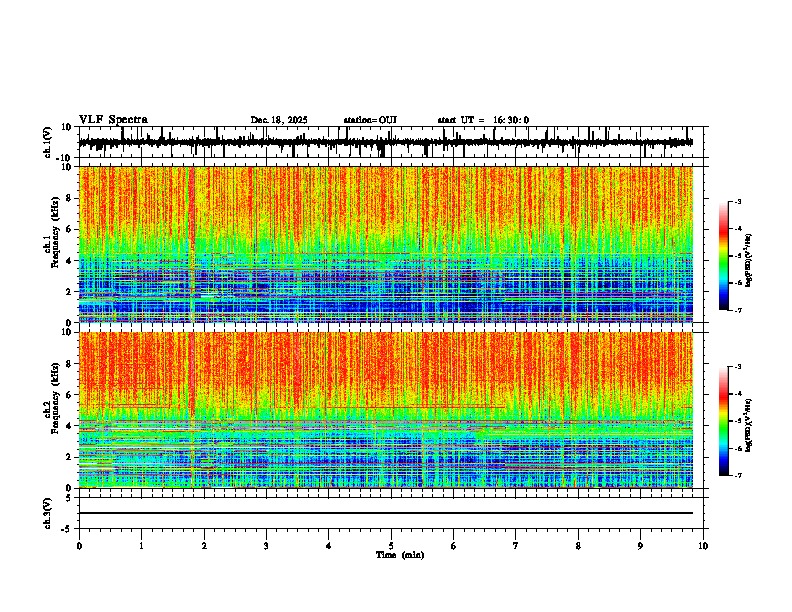Click time axis tick label "7"
The image size is (792, 612).
[516, 546]
